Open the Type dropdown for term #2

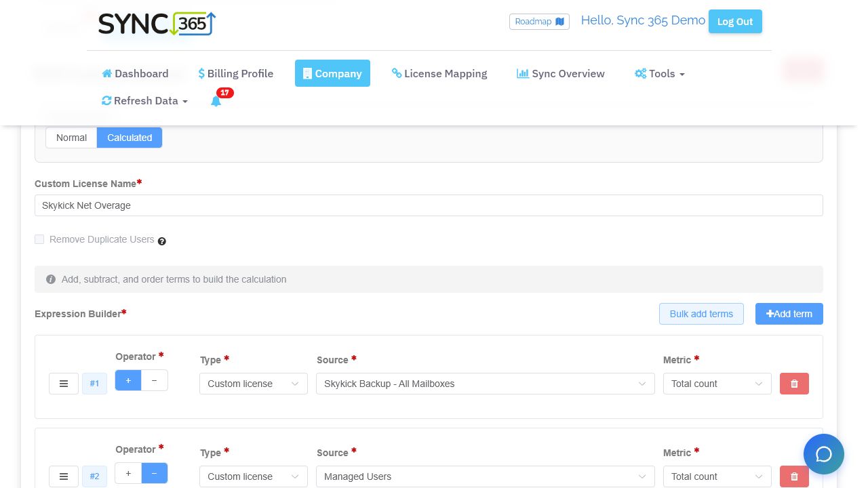254,476
